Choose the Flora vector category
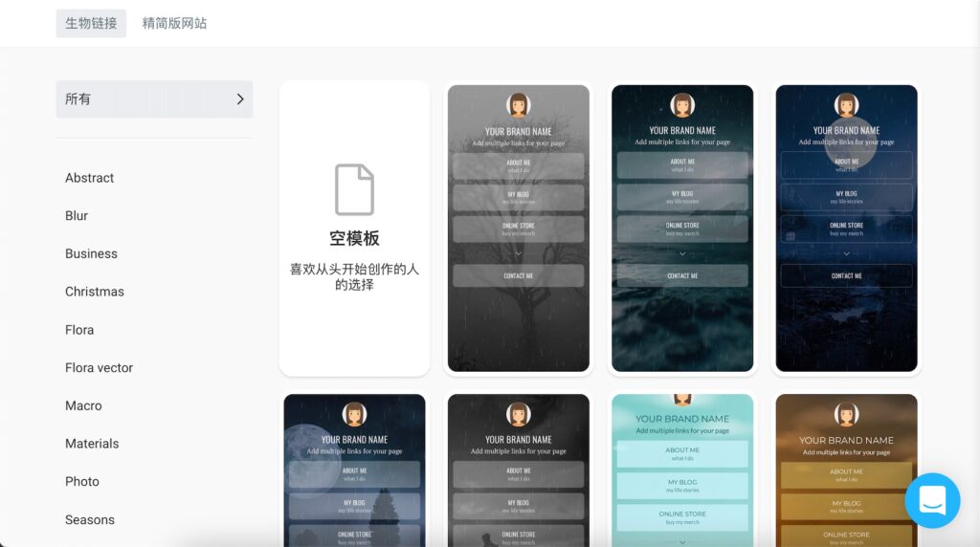980x547 pixels. click(99, 368)
